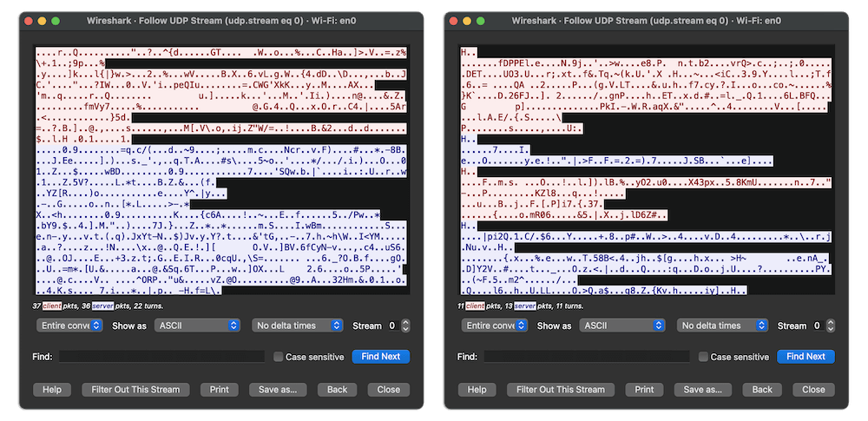Focus the Find text field in right window

[587, 357]
